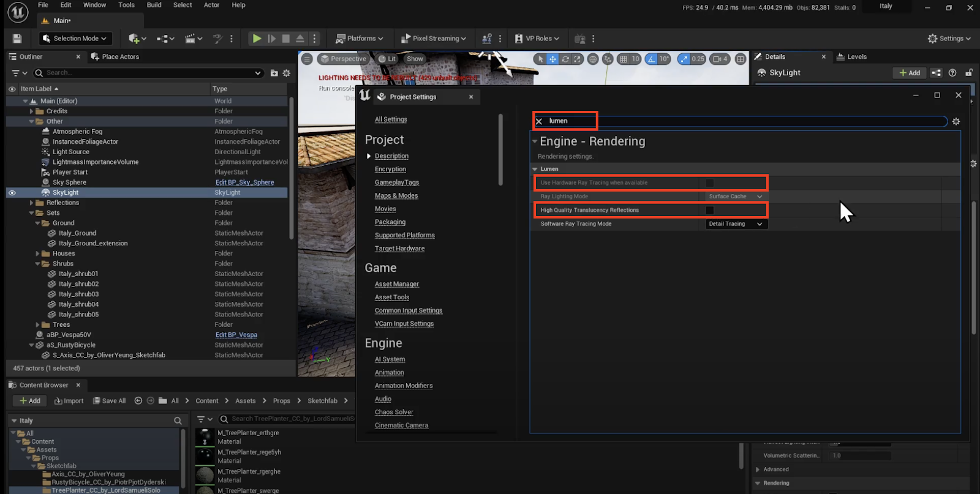The image size is (980, 494).
Task: Toggle Use Hardware Ray Tracing checkbox
Action: [709, 183]
